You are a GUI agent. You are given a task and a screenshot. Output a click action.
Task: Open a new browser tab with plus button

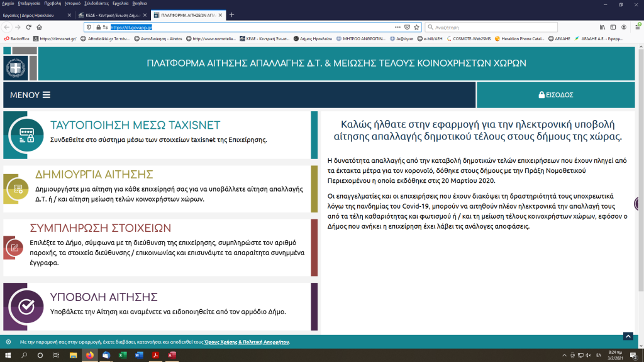231,14
